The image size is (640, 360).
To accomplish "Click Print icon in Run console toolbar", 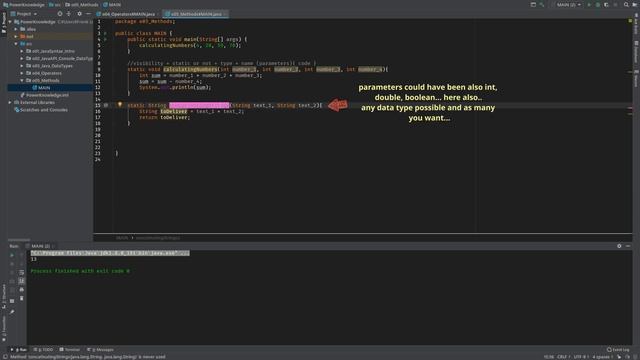I will tap(22, 289).
